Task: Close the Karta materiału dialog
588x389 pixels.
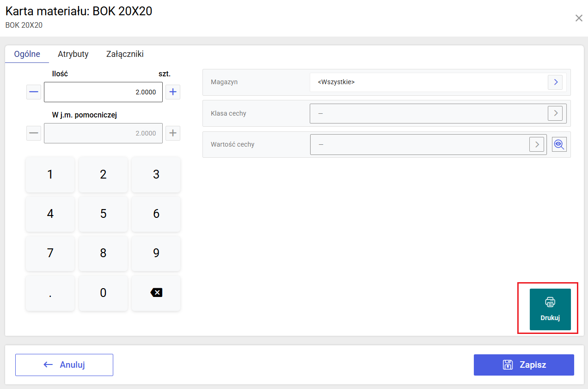Action: pos(579,18)
